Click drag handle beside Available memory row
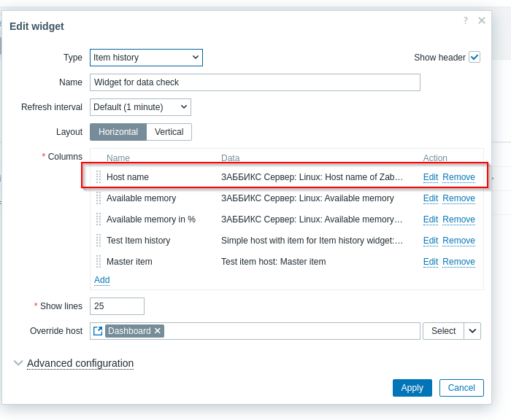 [99, 198]
